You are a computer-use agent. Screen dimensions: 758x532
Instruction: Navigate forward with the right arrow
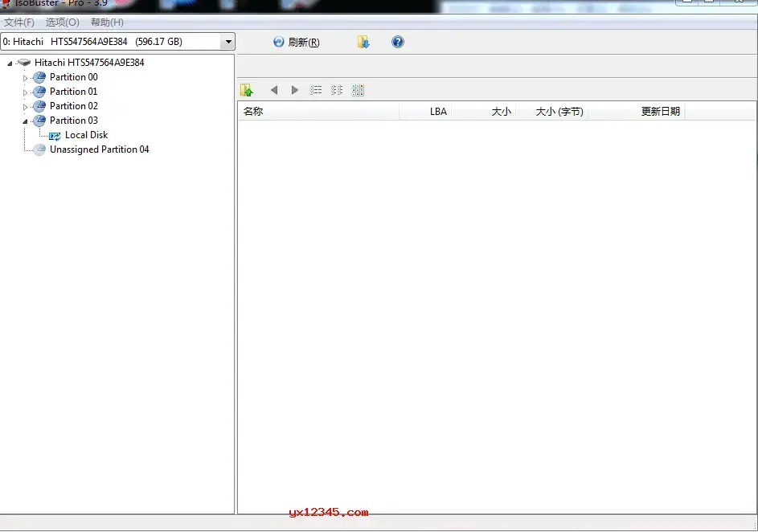coord(294,90)
